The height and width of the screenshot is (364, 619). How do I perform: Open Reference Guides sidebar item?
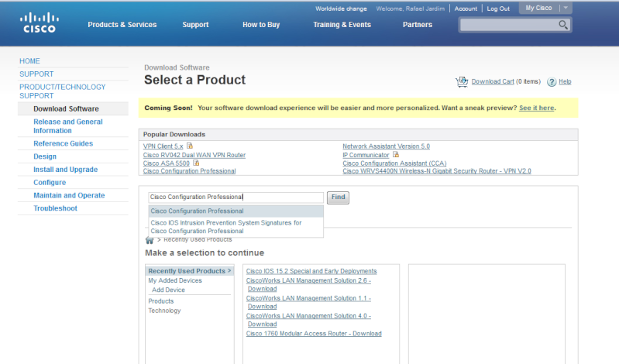coord(64,144)
